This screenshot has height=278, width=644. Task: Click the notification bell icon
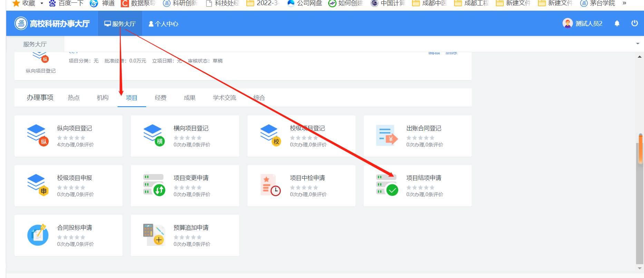click(x=617, y=23)
